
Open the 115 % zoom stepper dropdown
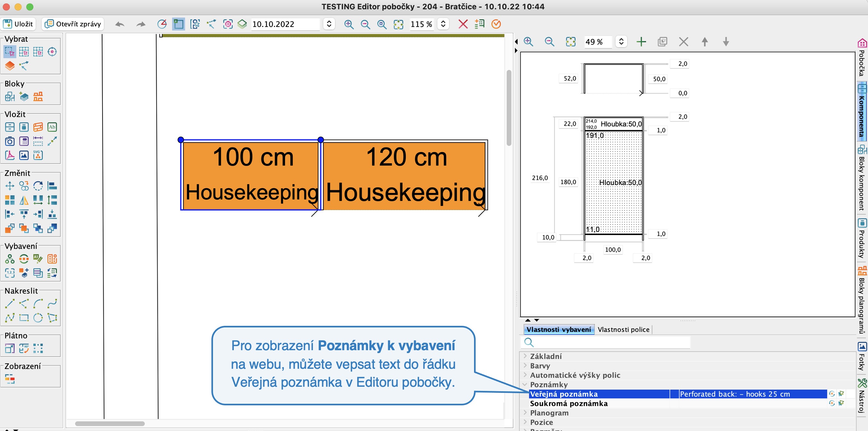coord(443,24)
